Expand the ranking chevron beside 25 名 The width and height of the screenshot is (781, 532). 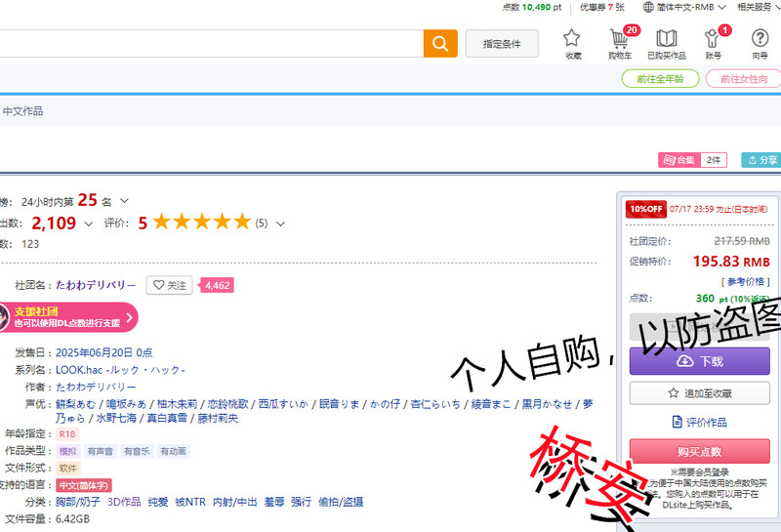coord(125,201)
